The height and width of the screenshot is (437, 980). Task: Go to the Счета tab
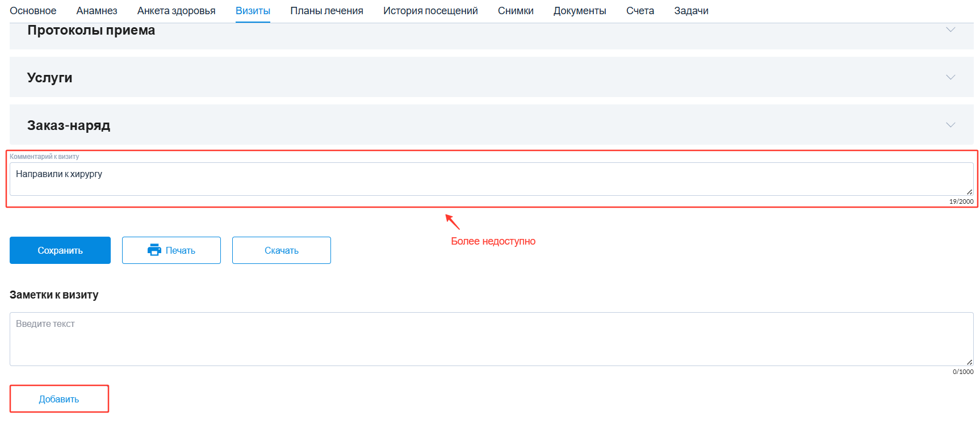point(640,11)
